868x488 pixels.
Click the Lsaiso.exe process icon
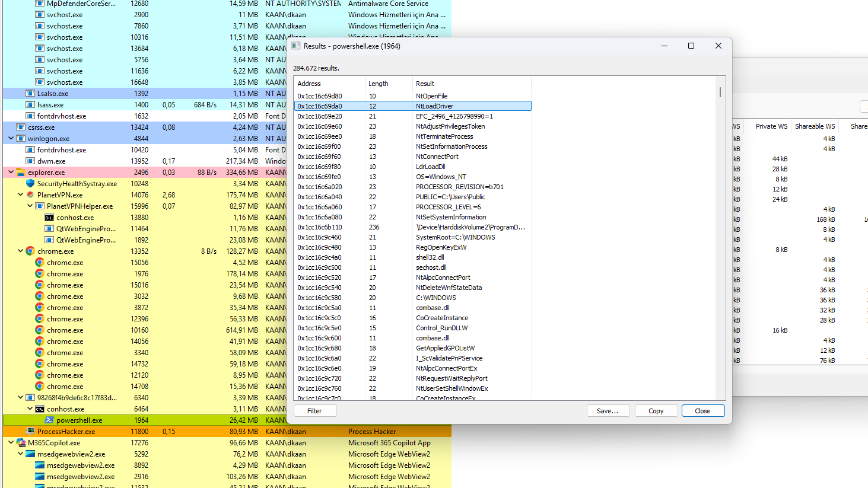[30, 94]
